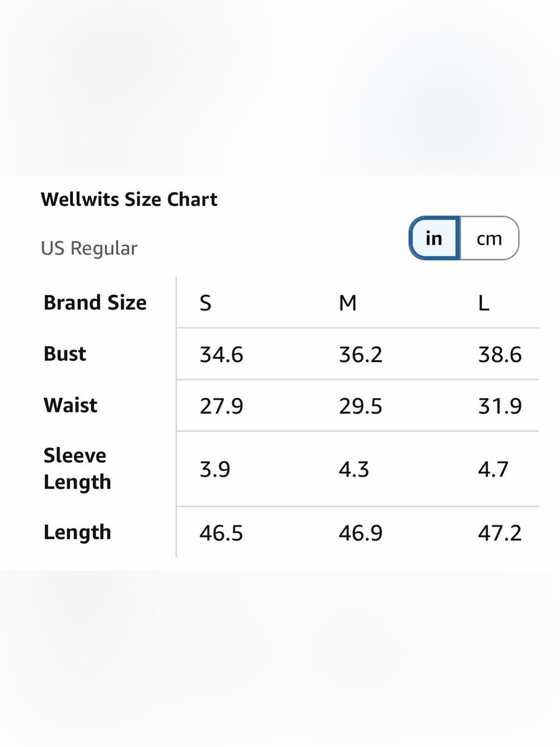Click waist value 29.5 for size M

pos(361,406)
